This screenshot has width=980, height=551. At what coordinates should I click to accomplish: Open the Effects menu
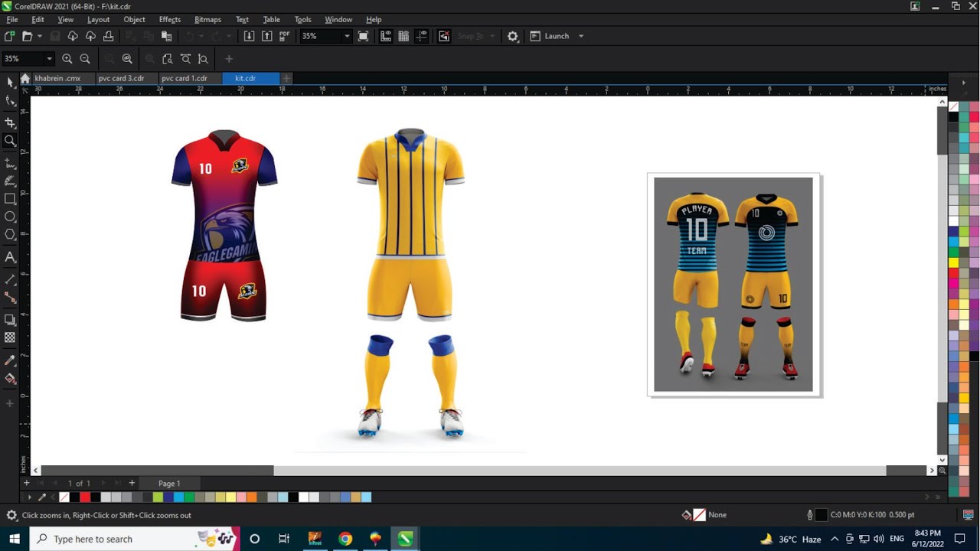coord(170,19)
